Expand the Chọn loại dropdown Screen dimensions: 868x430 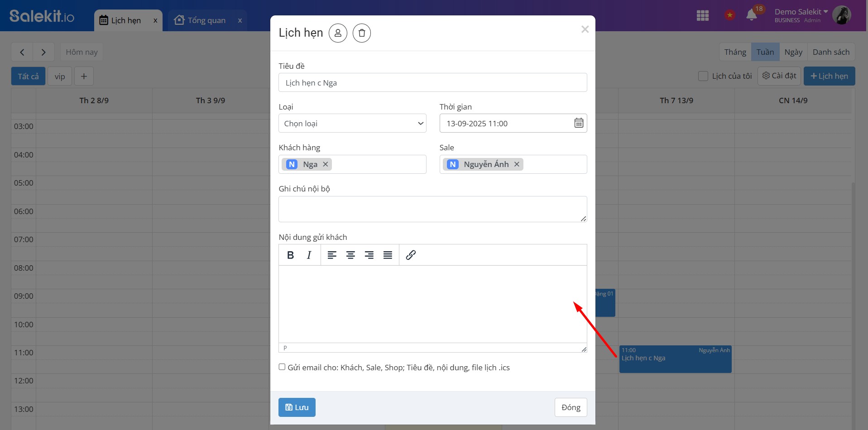tap(352, 124)
